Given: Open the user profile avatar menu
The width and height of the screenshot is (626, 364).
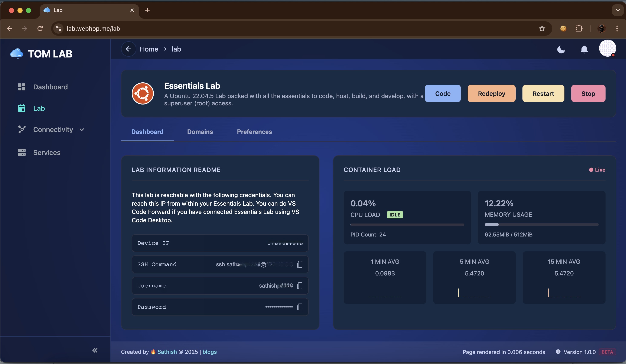Looking at the screenshot, I should (x=608, y=48).
